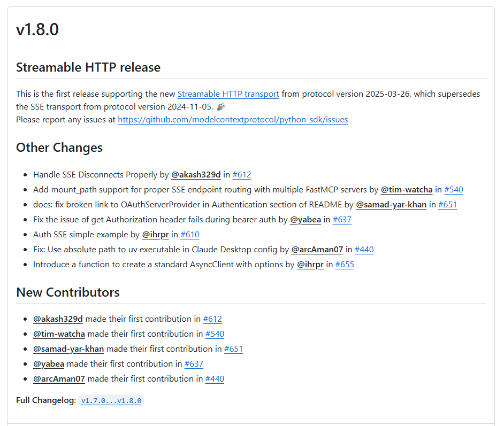Viewport: 504px width, 426px height.
Task: Open pull request #655 link
Action: pos(345,265)
